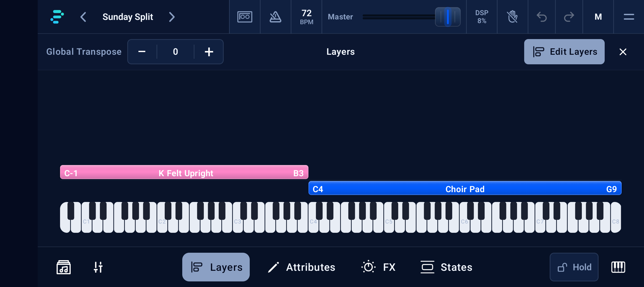Screen dimensions: 644x287
Task: Redo the last action
Action: [569, 17]
